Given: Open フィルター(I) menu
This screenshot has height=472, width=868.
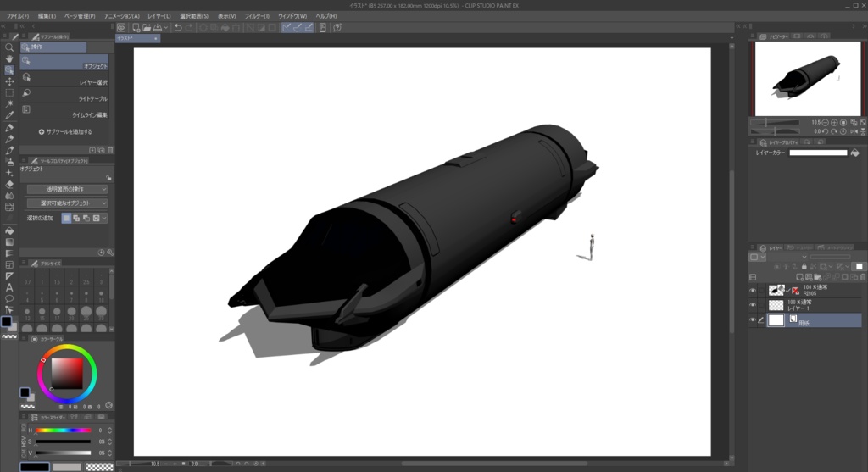Looking at the screenshot, I should (257, 16).
